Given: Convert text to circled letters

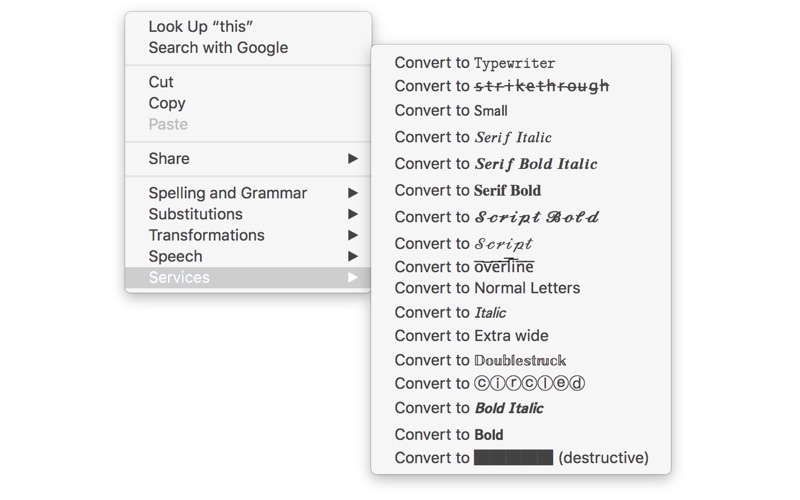Looking at the screenshot, I should point(489,383).
